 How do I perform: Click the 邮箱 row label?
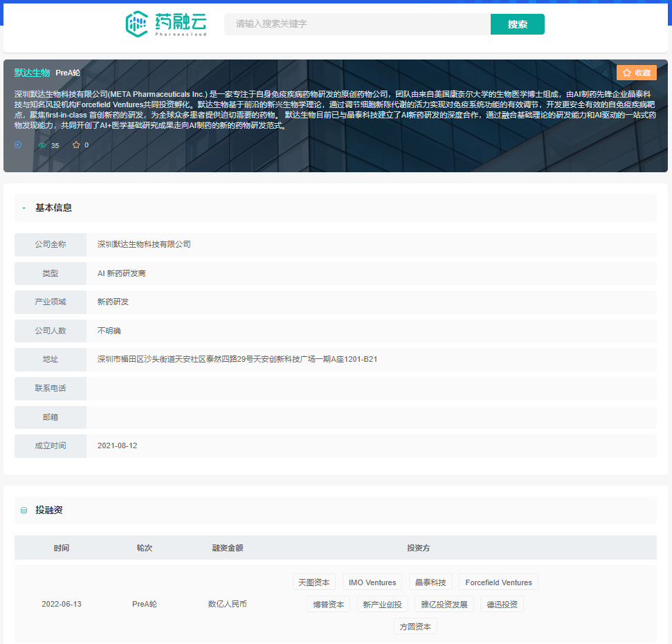coord(51,417)
